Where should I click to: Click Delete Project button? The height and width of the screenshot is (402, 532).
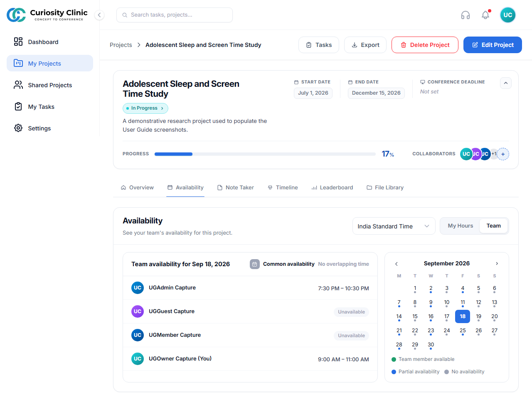coord(425,45)
